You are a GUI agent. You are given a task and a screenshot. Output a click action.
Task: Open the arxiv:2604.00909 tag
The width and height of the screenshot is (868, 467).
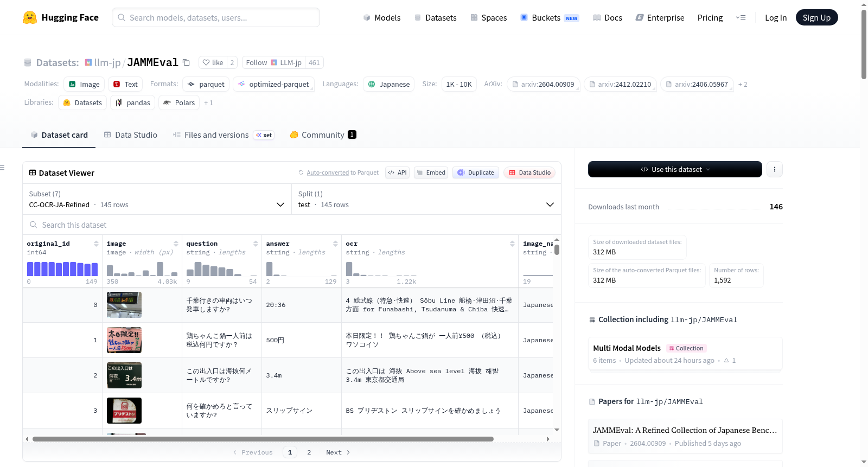(544, 84)
